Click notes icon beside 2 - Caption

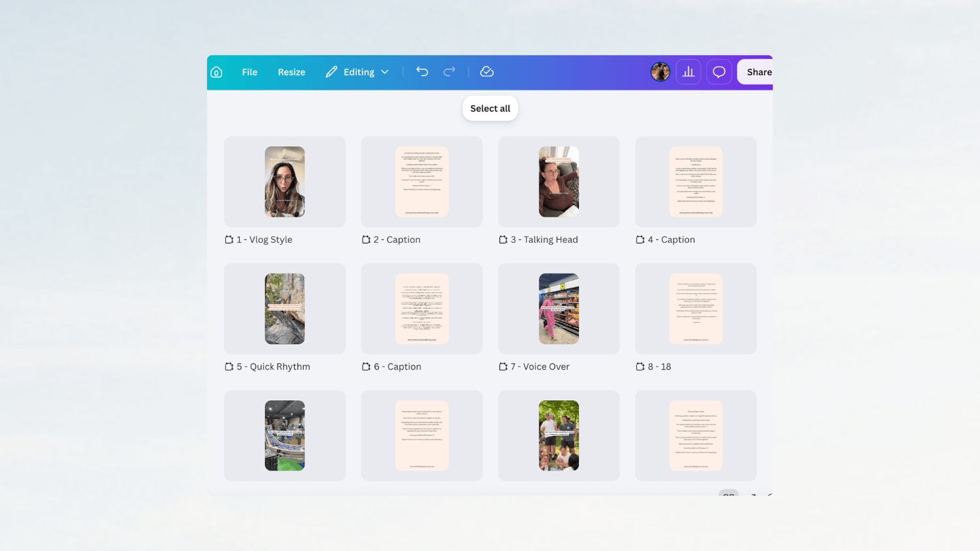[367, 240]
